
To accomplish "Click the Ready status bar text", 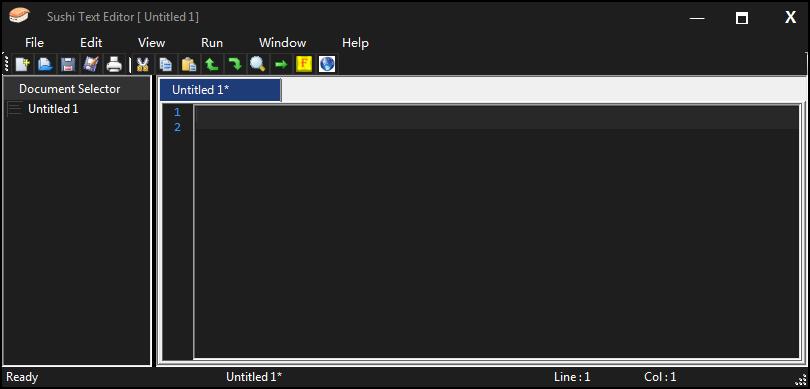I will point(22,377).
